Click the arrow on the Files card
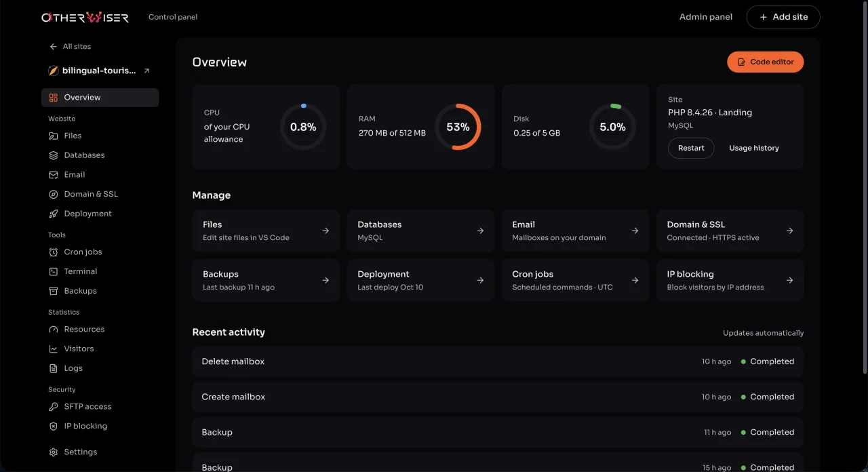This screenshot has height=472, width=868. click(x=325, y=231)
